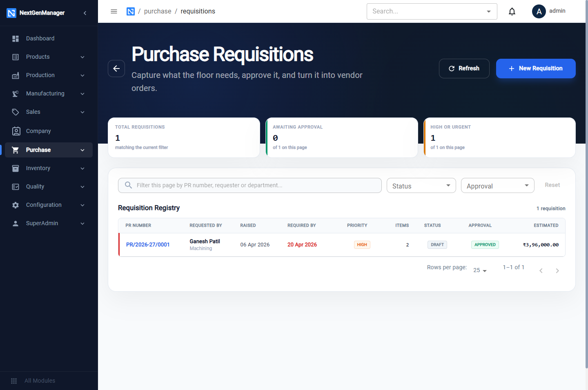Viewport: 588px width, 390px height.
Task: Click required-by date 20 Apr 2026
Action: pos(302,245)
